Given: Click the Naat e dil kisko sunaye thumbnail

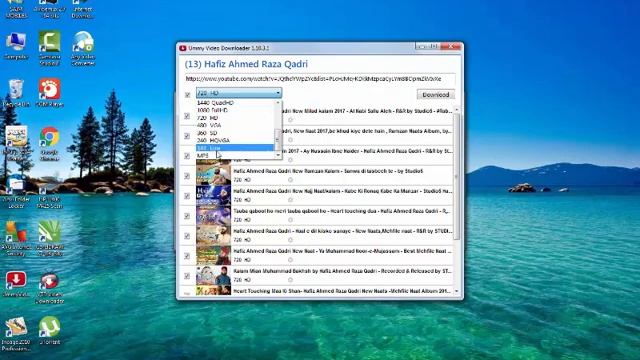Looking at the screenshot, I should tap(213, 235).
